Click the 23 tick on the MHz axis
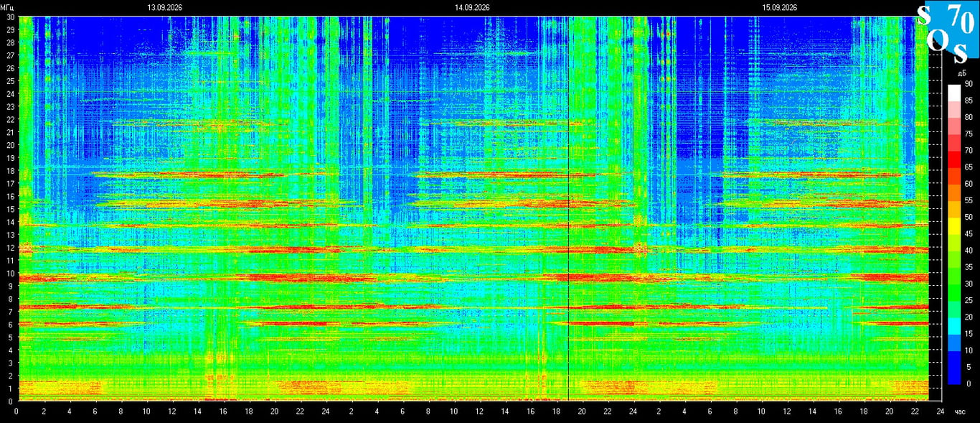980x423 pixels. point(10,106)
